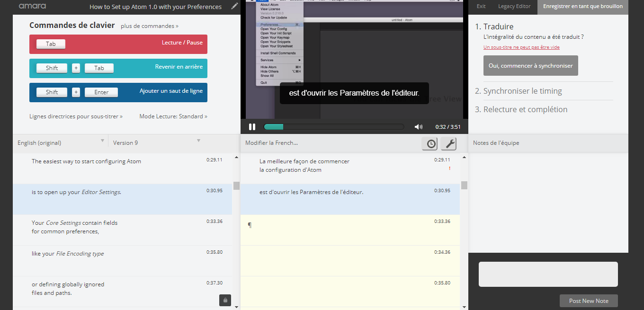The image size is (644, 310).
Task: Click the Post New Note button
Action: [589, 301]
